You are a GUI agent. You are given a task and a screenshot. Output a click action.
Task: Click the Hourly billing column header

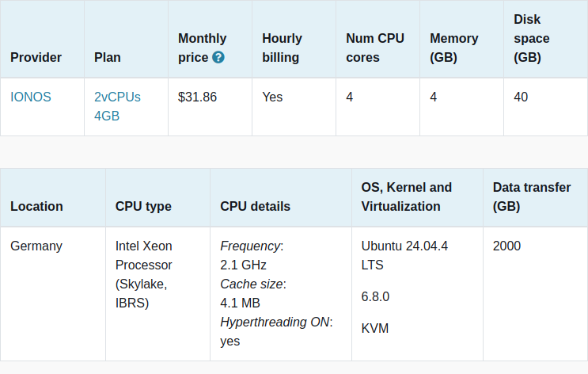281,48
